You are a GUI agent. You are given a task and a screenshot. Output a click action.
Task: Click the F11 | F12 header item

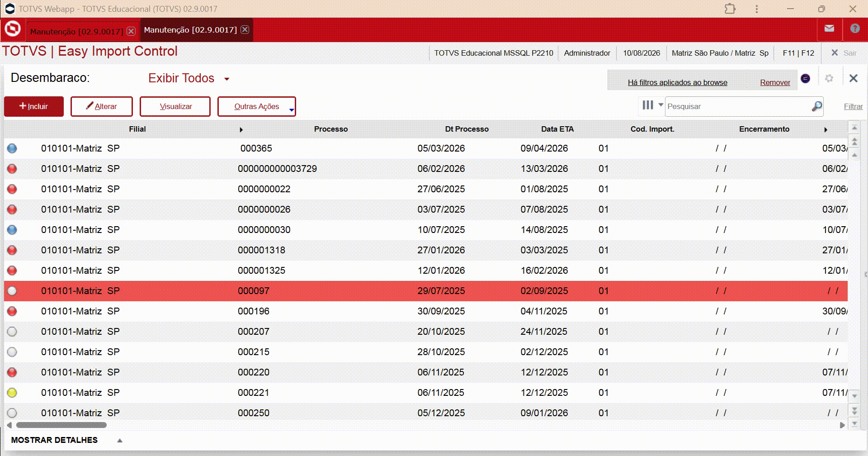(798, 53)
